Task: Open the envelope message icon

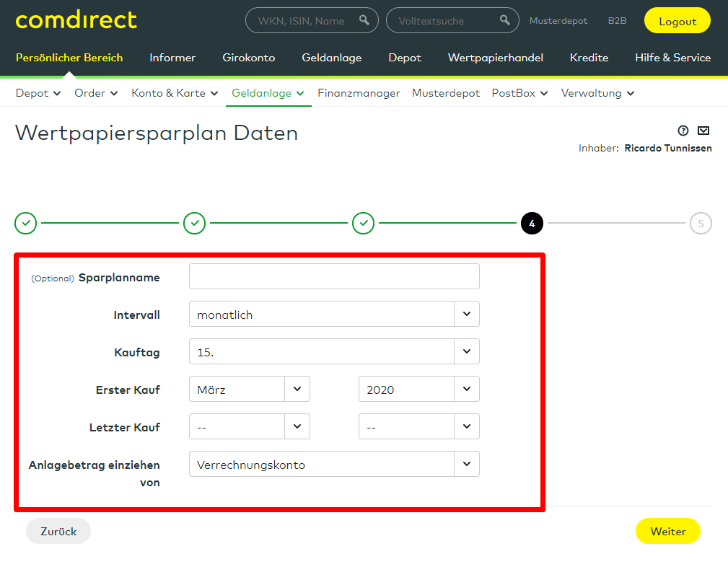Action: click(703, 131)
